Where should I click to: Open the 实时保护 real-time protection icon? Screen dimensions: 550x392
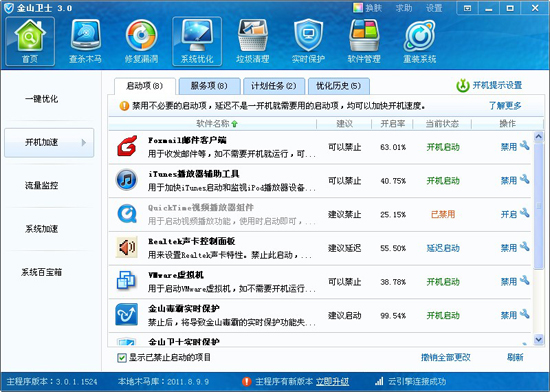tap(308, 41)
